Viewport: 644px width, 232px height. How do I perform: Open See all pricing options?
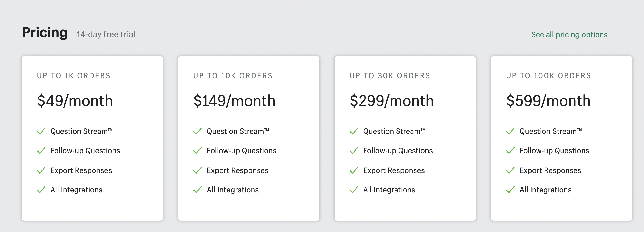click(x=569, y=35)
